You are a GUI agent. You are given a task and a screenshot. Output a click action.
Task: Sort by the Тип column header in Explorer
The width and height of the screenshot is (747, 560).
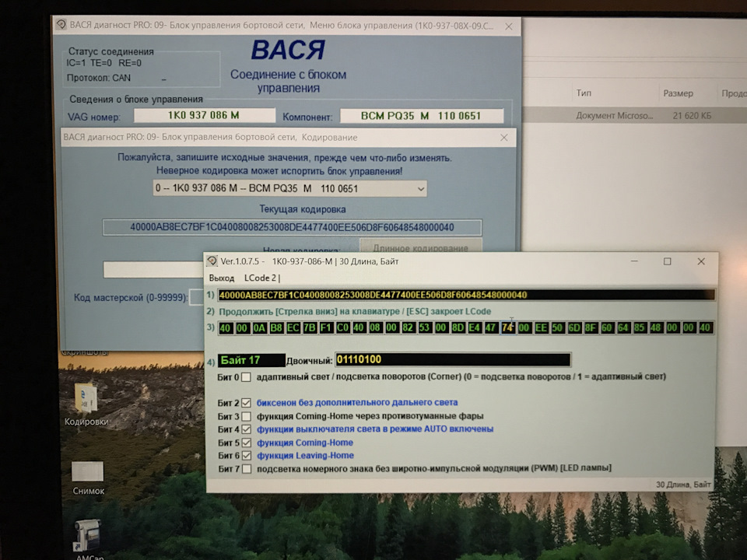pos(584,93)
